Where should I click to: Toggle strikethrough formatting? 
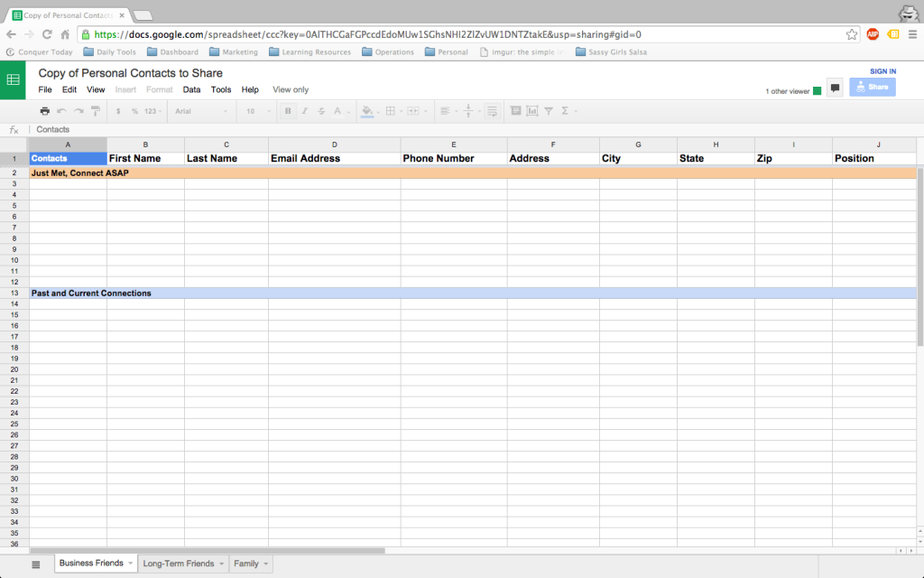(319, 110)
